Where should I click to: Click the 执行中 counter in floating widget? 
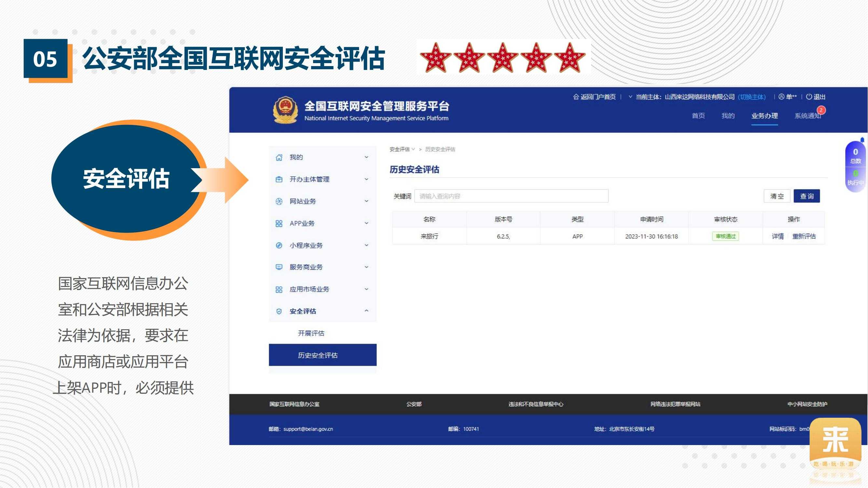[x=855, y=178]
